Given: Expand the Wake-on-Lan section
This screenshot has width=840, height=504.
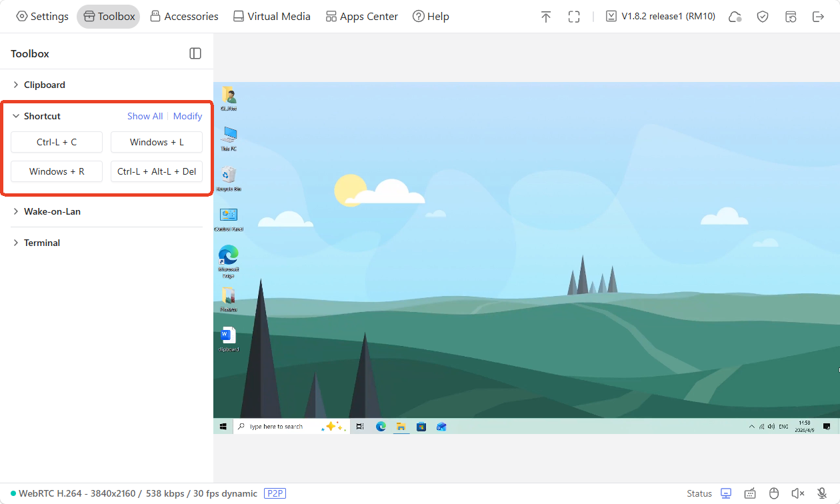Looking at the screenshot, I should (51, 211).
